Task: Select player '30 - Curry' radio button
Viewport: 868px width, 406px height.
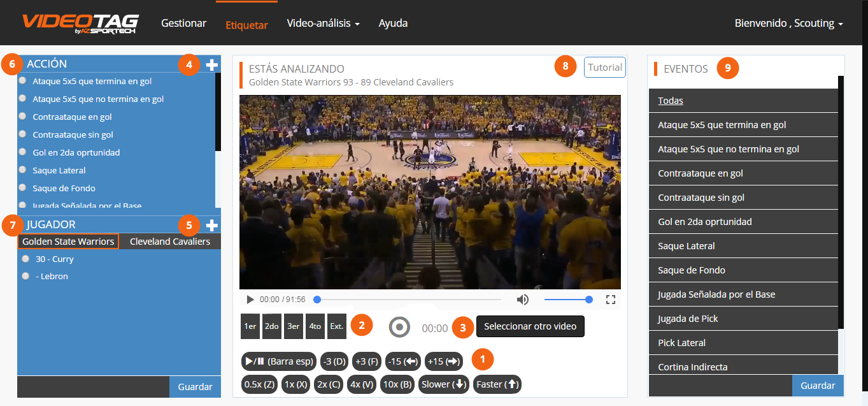Action: coord(25,259)
